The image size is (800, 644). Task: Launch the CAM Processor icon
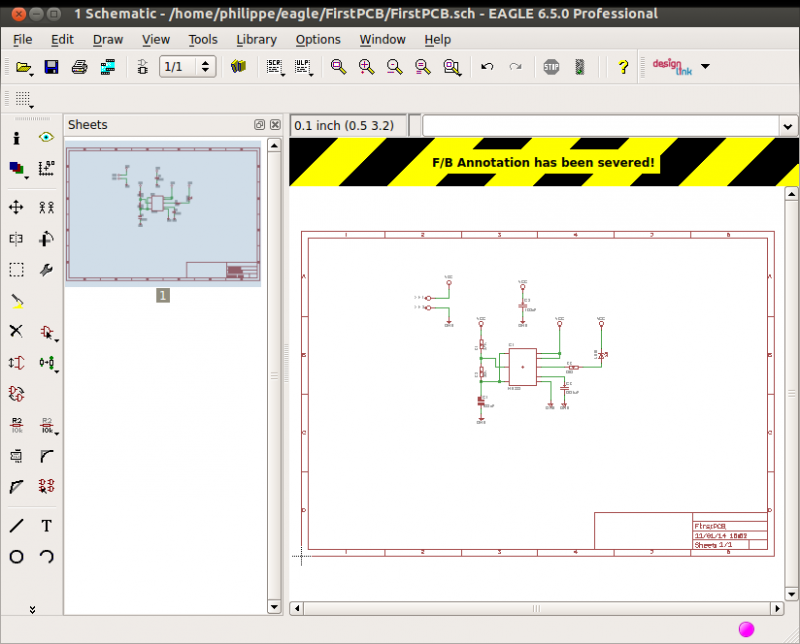click(108, 67)
